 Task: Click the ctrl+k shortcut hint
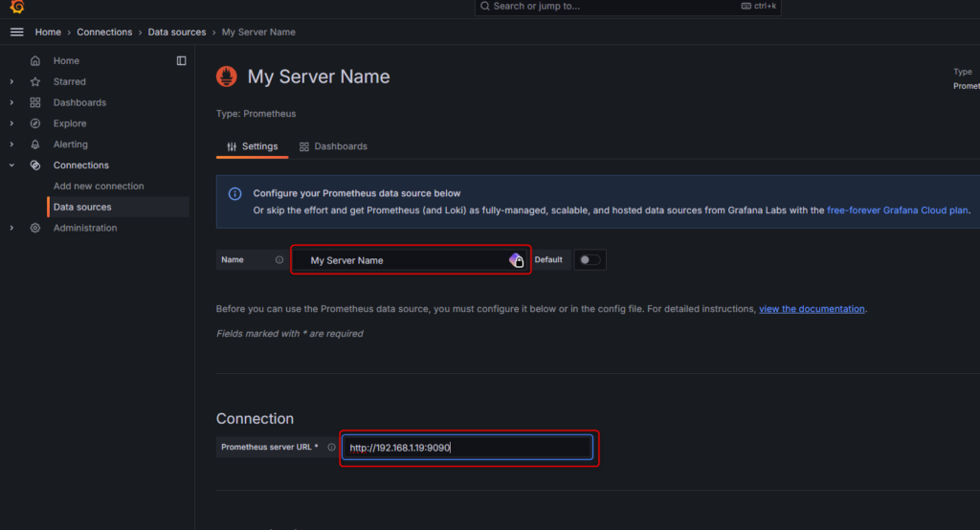[x=759, y=7]
